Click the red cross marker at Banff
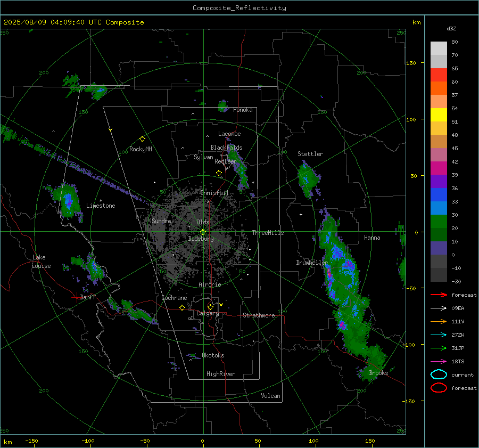The image size is (479, 448). (76, 297)
